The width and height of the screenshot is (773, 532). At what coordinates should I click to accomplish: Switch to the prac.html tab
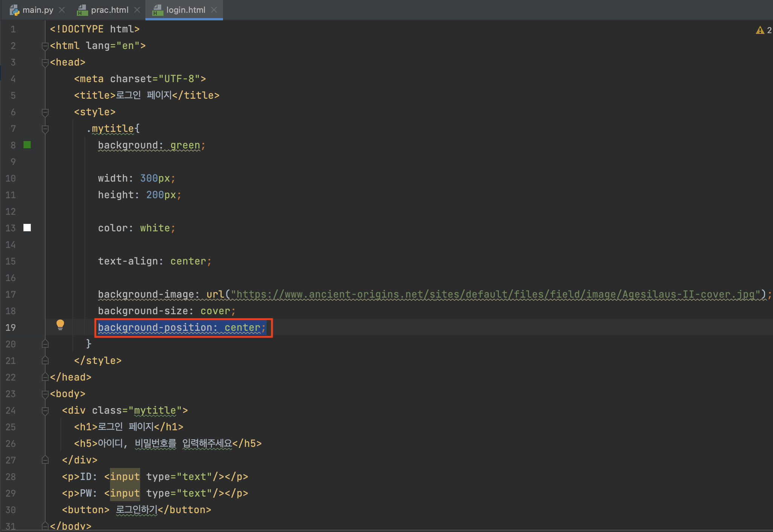pos(109,10)
